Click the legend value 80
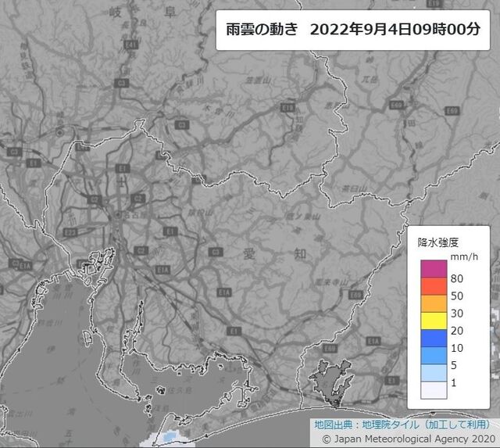Viewport: 500px width, 448px height. 456,278
